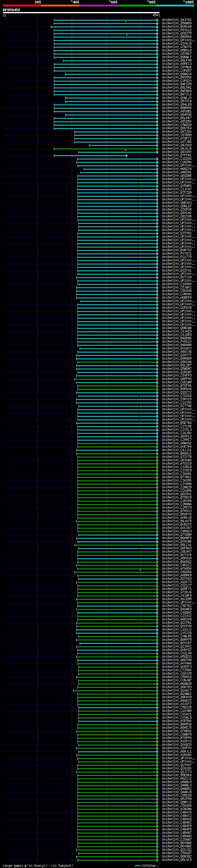
Task: Click the short alignment bar for UniRef100_B7FFR1
Action: (x=90, y=155)
